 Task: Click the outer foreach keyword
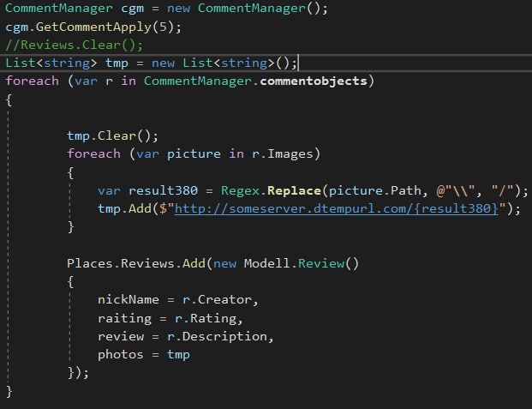(33, 81)
